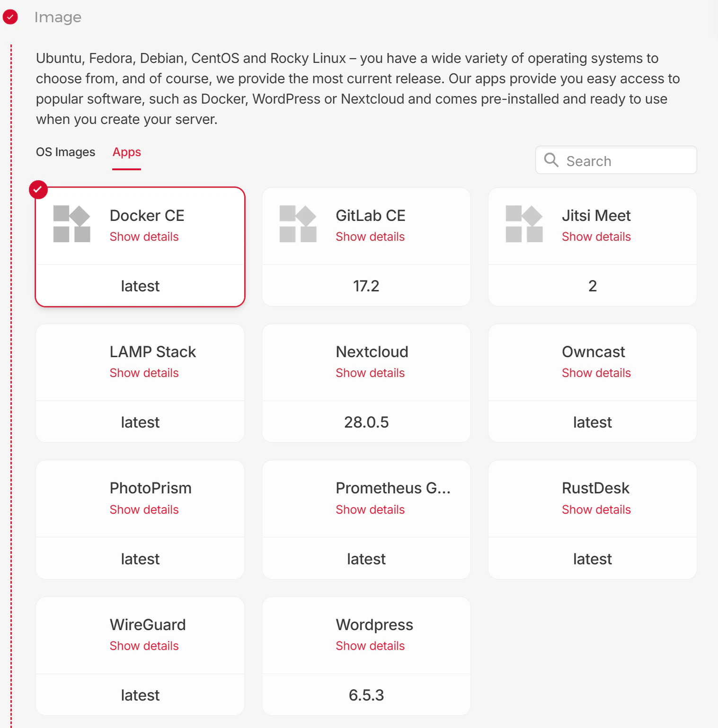This screenshot has width=718, height=728.
Task: Click the WireGuard title text
Action: [x=148, y=624]
